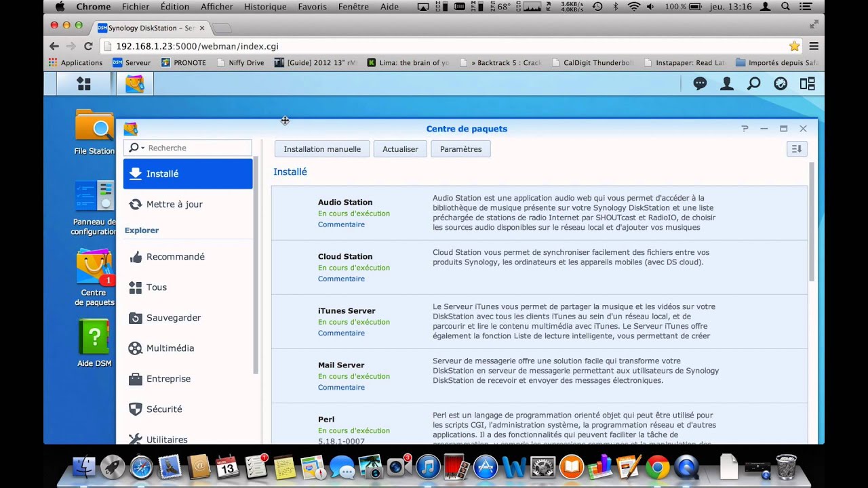Toggle the sort order icon in package list

coord(797,149)
